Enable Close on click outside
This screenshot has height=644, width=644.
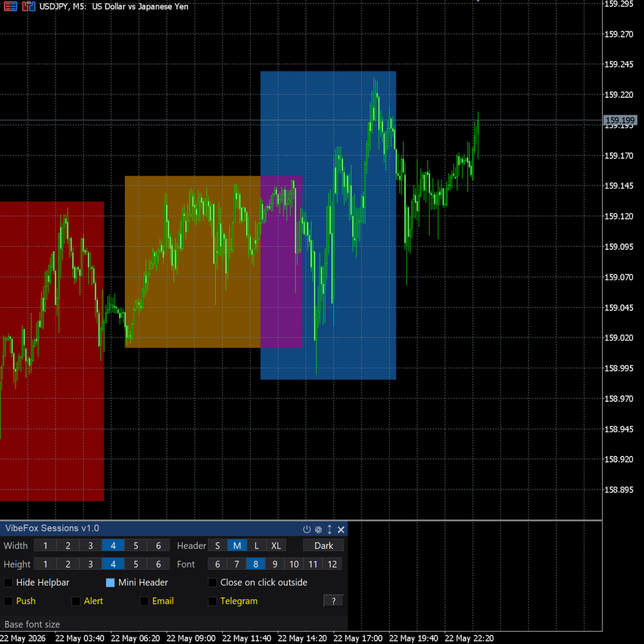[213, 582]
